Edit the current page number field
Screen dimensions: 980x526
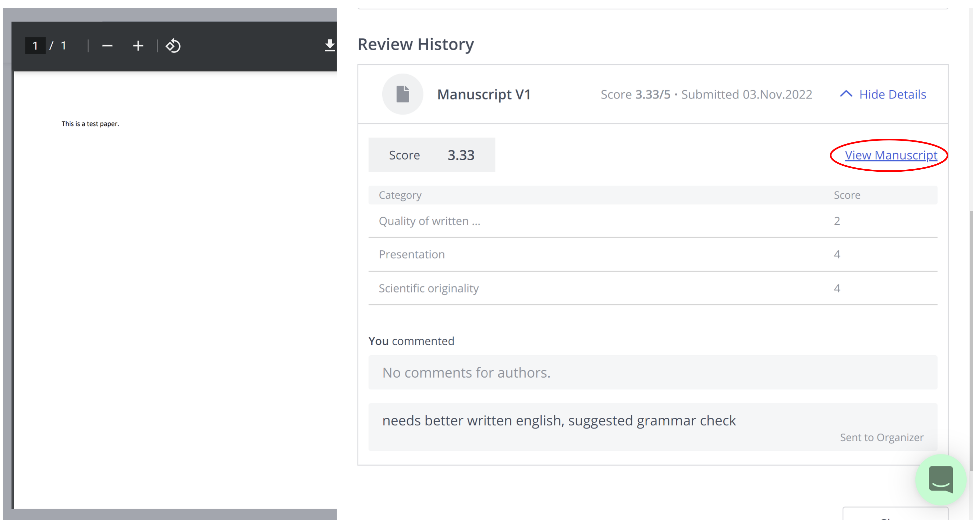(x=35, y=46)
